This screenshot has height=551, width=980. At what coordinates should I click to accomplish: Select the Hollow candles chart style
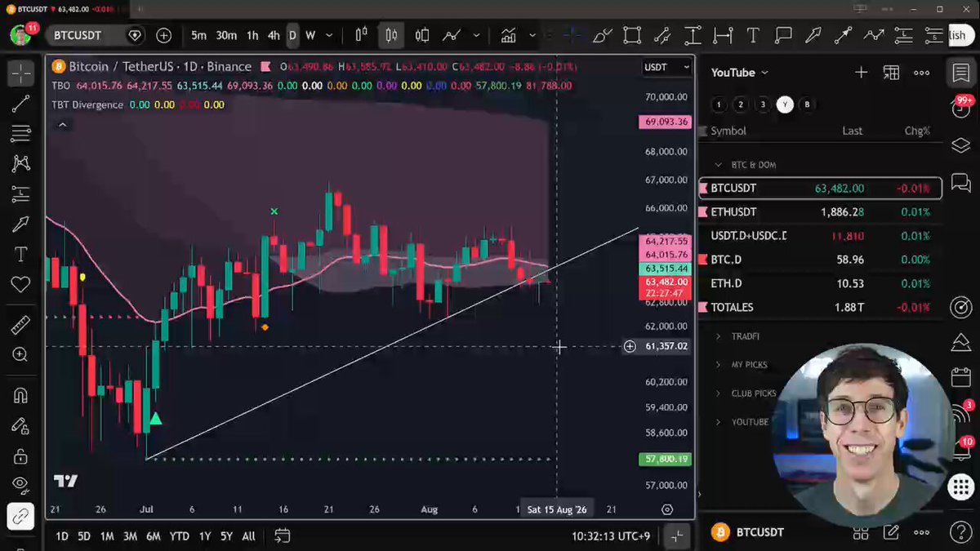tap(422, 35)
